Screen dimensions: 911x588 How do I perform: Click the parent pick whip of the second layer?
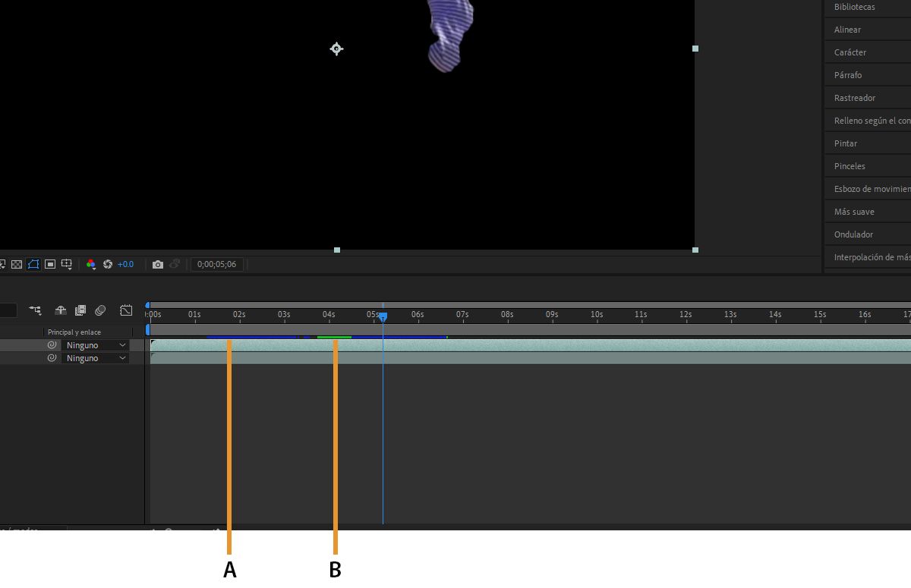point(52,358)
